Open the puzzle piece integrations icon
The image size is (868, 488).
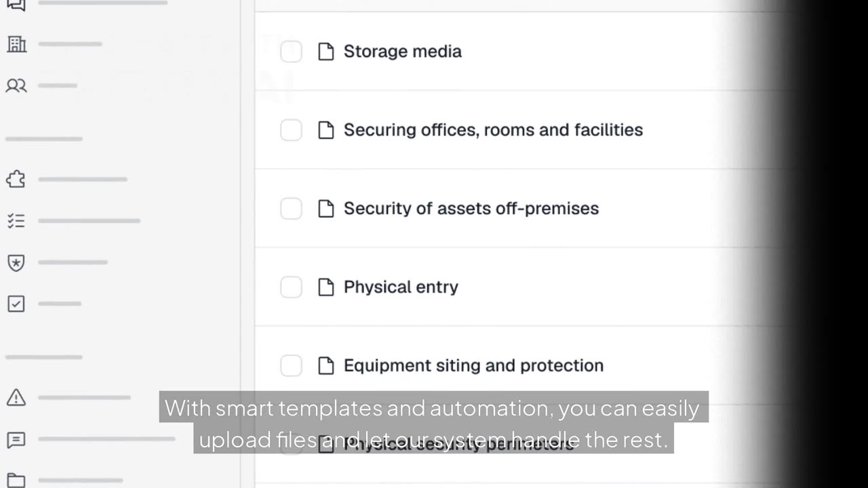[x=16, y=180]
